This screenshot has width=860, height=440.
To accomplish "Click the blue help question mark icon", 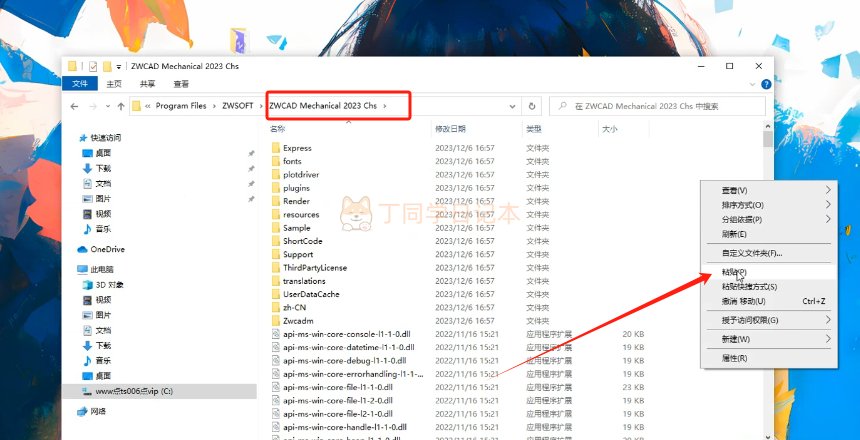I will point(766,84).
